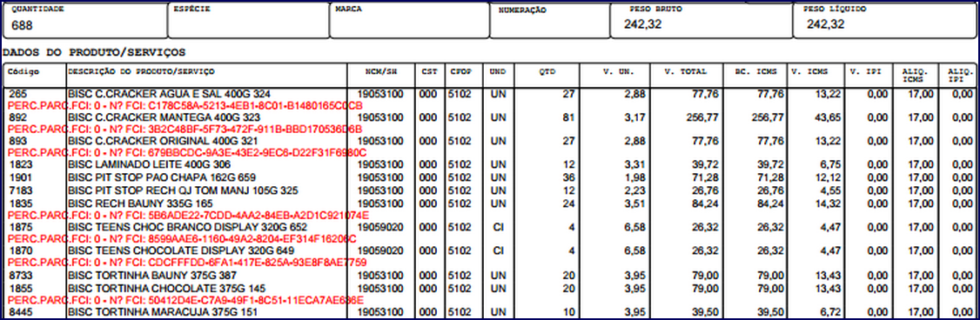The height and width of the screenshot is (320, 980).
Task: Click the empty Marca field
Action: tap(409, 20)
